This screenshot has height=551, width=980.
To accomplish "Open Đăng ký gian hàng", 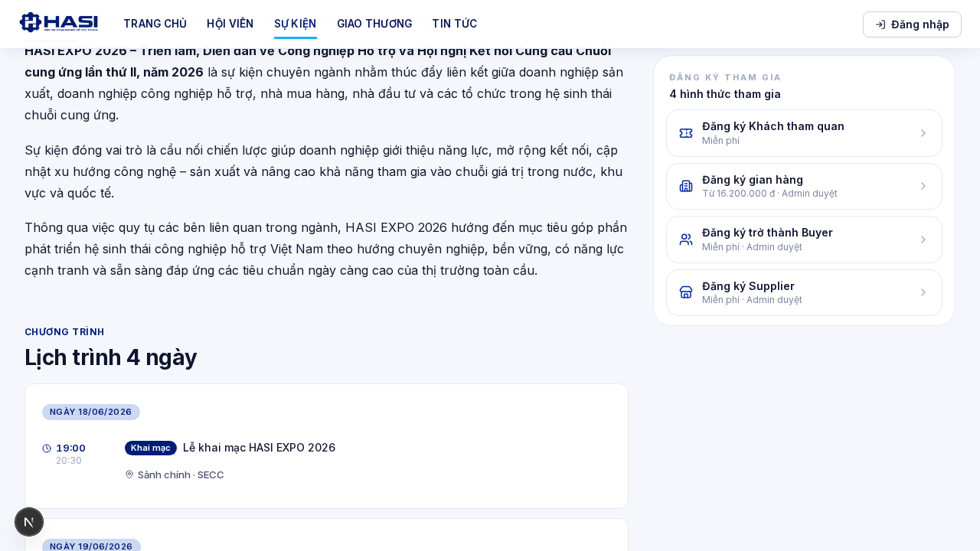I will pos(804,186).
